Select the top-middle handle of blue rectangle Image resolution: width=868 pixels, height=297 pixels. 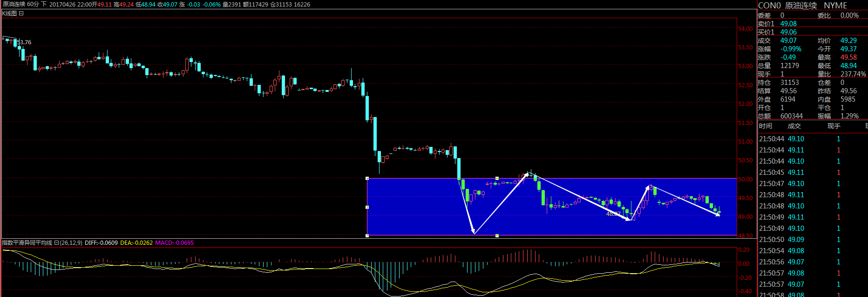point(497,179)
